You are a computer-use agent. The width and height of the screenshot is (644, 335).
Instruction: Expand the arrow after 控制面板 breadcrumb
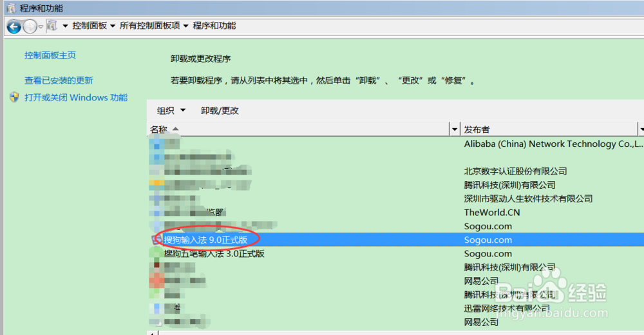[x=113, y=26]
